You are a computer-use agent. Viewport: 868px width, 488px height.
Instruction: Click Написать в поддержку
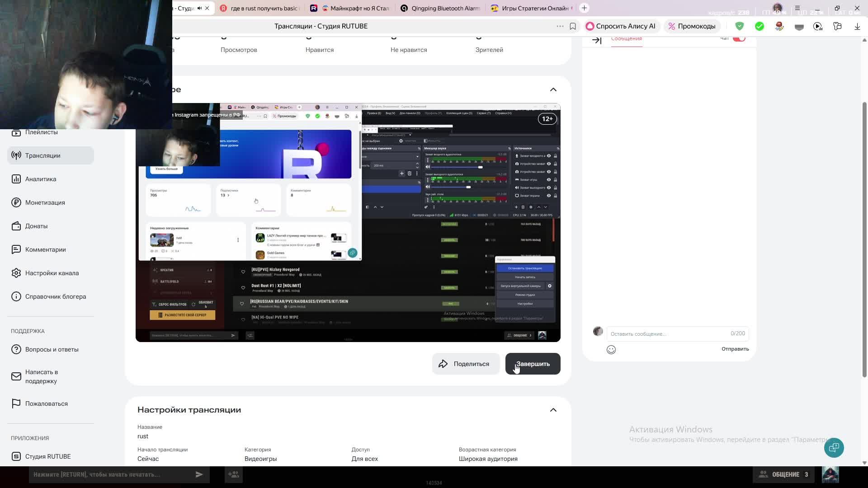pos(51,376)
